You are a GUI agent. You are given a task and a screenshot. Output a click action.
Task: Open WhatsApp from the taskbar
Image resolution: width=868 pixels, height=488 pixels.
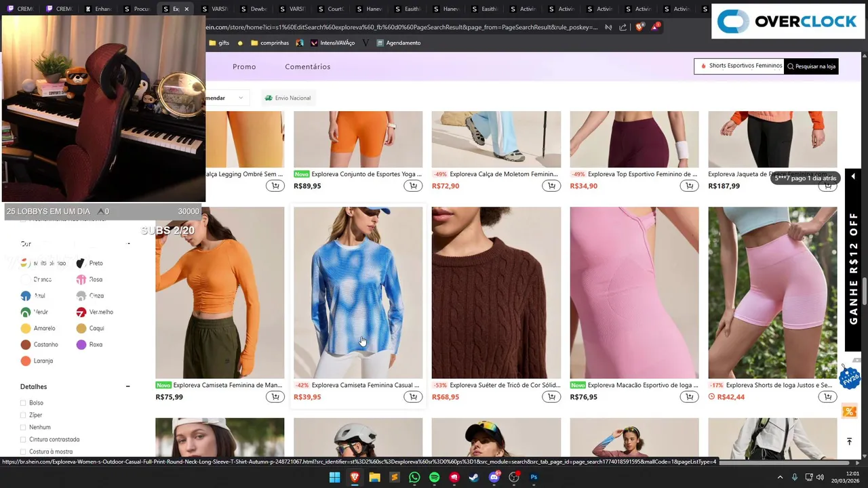pyautogui.click(x=414, y=477)
